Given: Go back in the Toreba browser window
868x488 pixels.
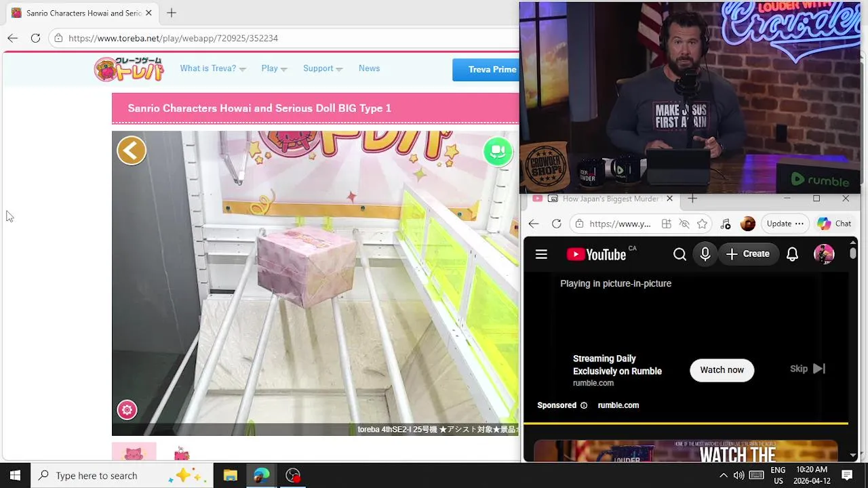Looking at the screenshot, I should (x=13, y=38).
